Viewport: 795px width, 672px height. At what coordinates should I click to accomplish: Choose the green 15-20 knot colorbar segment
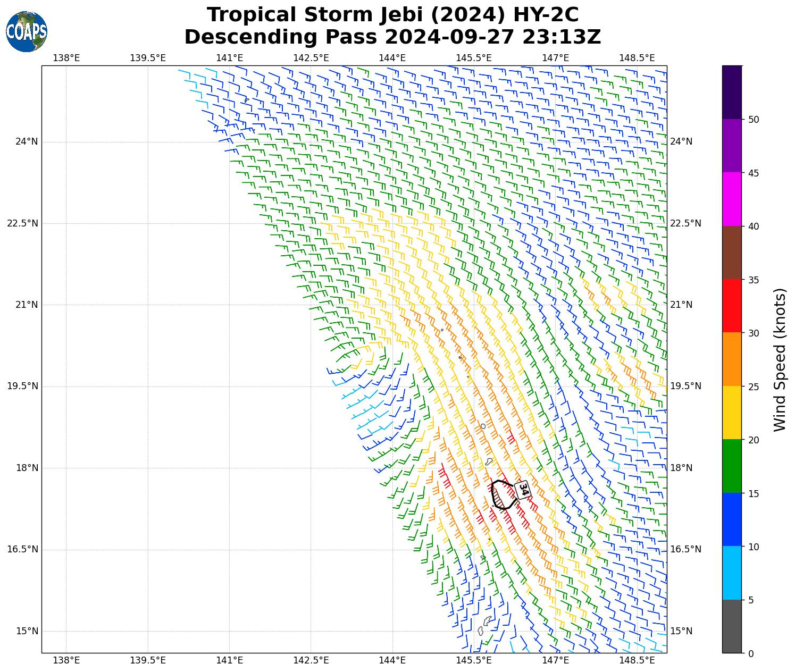click(x=732, y=466)
